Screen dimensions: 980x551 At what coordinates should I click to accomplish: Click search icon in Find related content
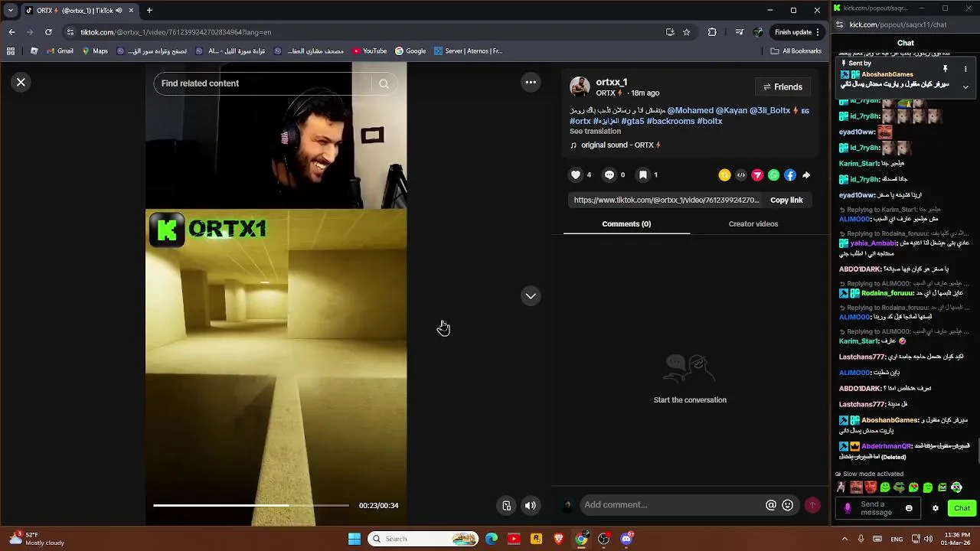click(384, 83)
